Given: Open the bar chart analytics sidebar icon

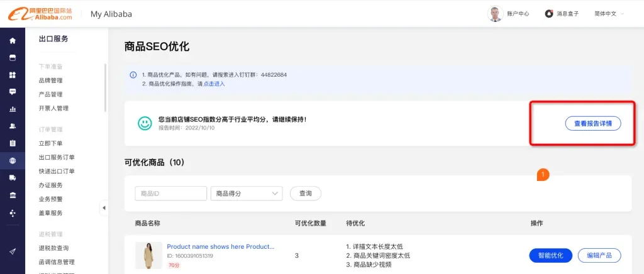Looking at the screenshot, I should pos(12,109).
